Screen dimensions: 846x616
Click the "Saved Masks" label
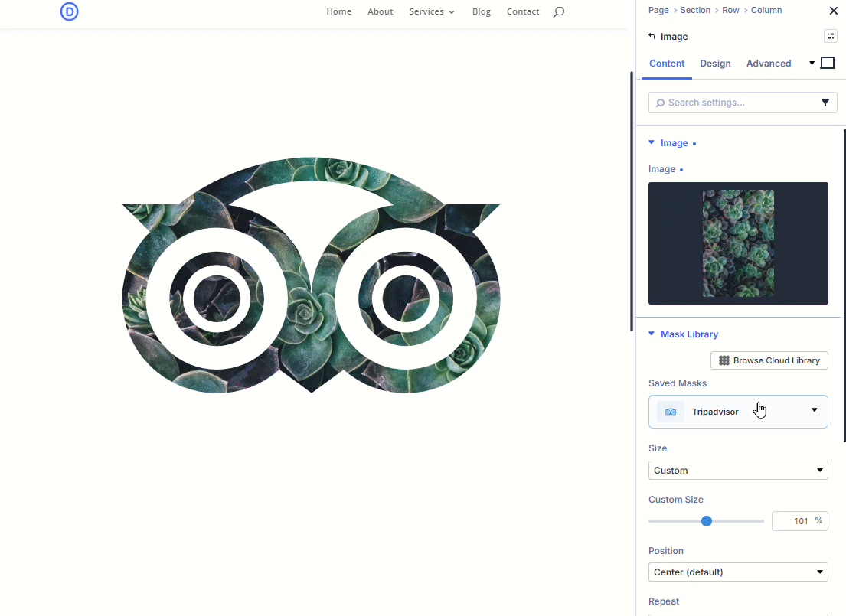point(678,383)
